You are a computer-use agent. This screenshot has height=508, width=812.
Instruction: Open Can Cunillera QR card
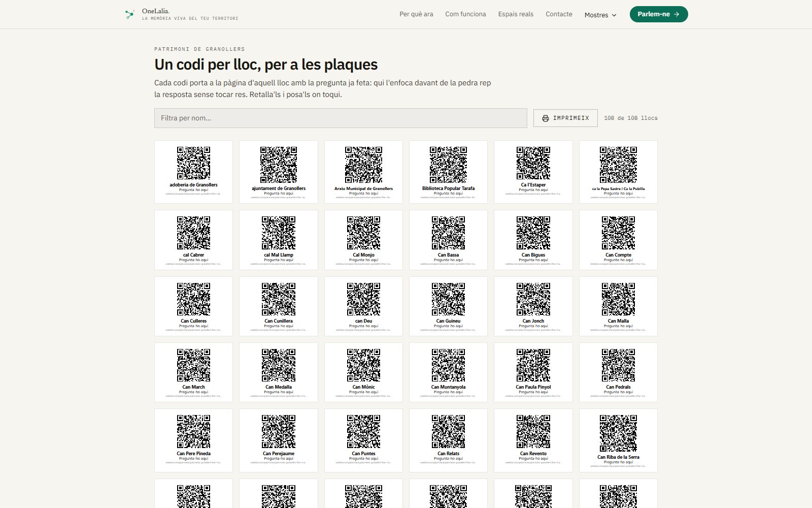click(279, 306)
